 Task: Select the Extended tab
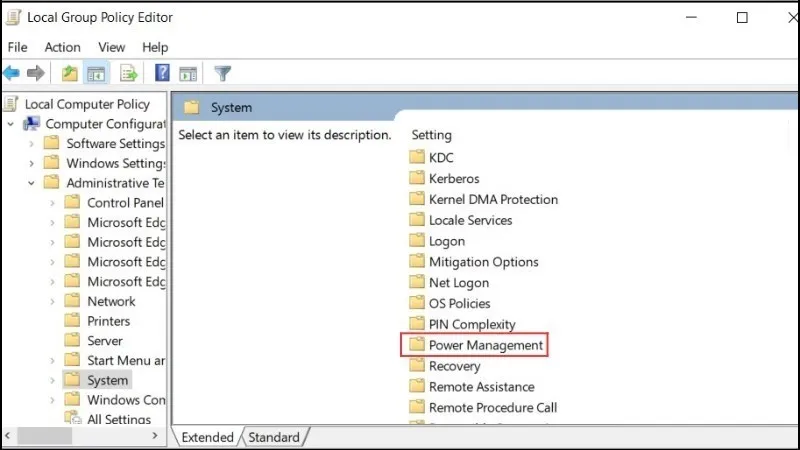click(x=207, y=437)
